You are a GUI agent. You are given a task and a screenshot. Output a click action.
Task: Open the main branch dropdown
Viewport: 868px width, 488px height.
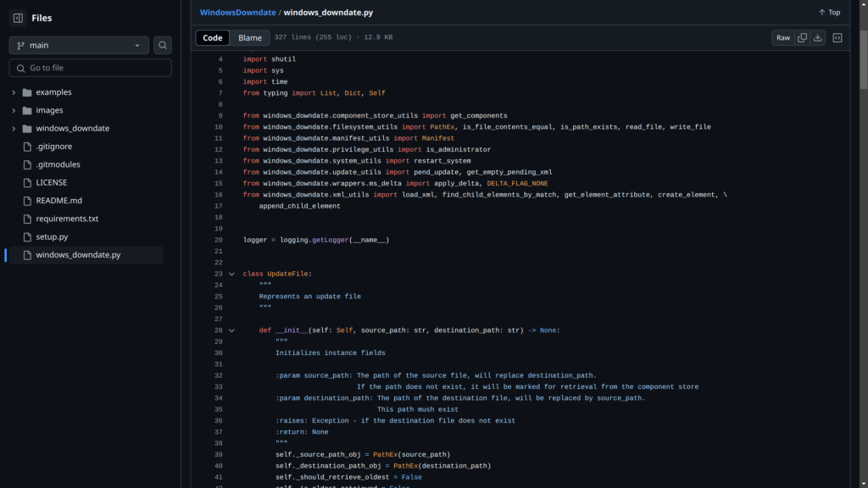[79, 45]
